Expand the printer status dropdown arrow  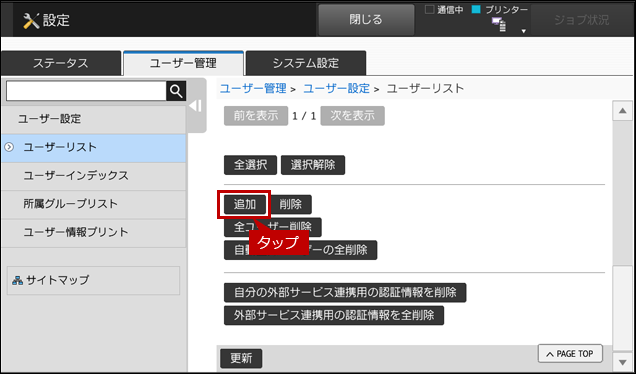click(x=523, y=31)
